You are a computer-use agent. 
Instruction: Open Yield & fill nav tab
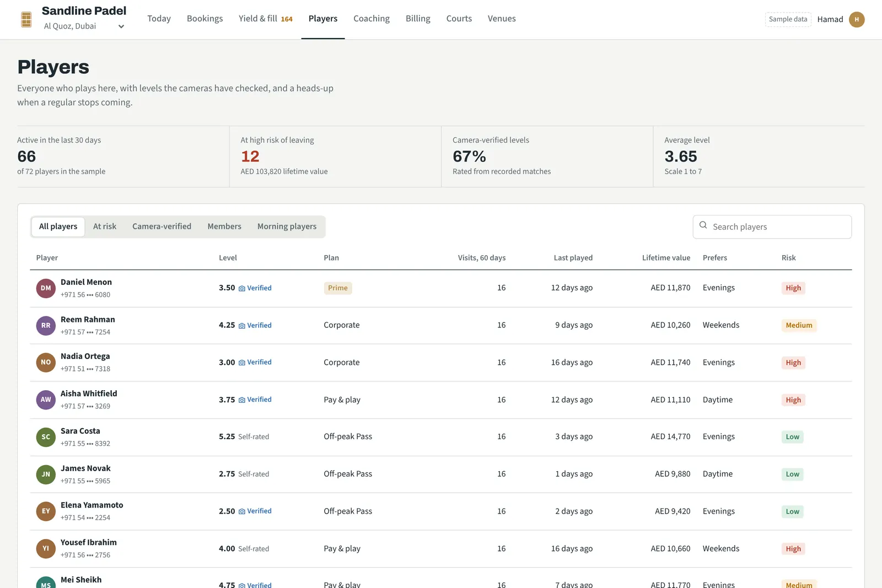click(266, 19)
